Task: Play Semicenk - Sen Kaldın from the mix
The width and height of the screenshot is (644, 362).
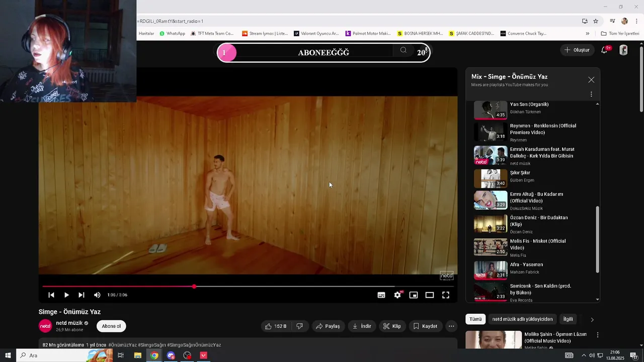Action: tap(540, 289)
